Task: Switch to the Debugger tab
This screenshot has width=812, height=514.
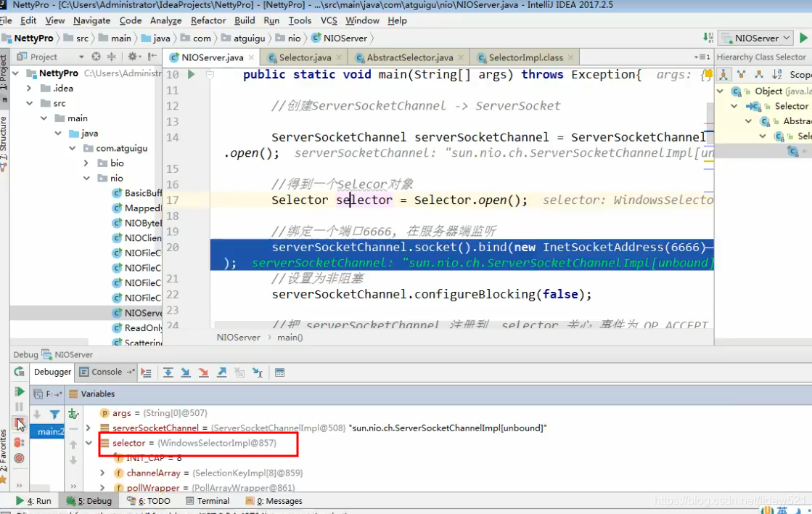Action: tap(52, 372)
